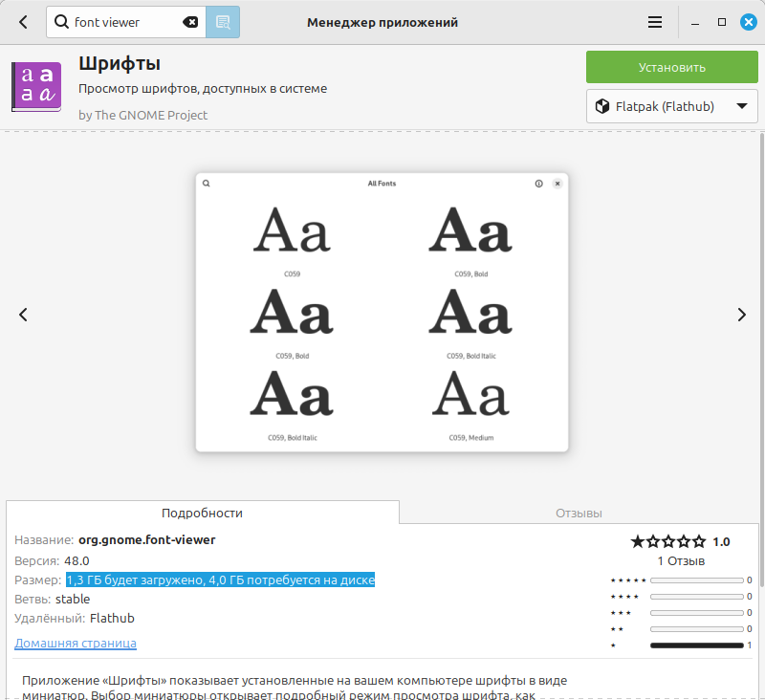Clear the search field text

(x=190, y=22)
